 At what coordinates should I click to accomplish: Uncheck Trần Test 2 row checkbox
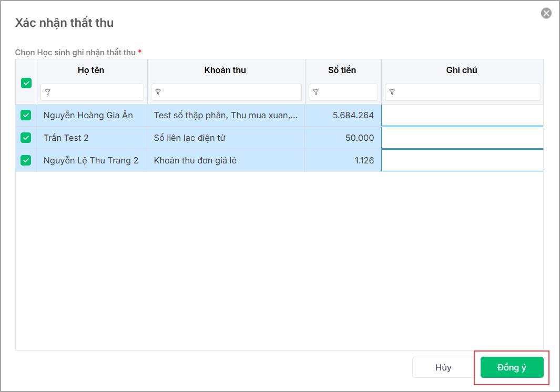(x=26, y=138)
